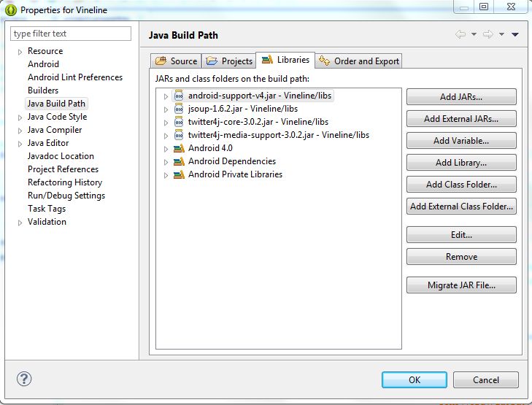This screenshot has width=532, height=405.
Task: Open Android Lint Preferences page
Action: (x=75, y=77)
